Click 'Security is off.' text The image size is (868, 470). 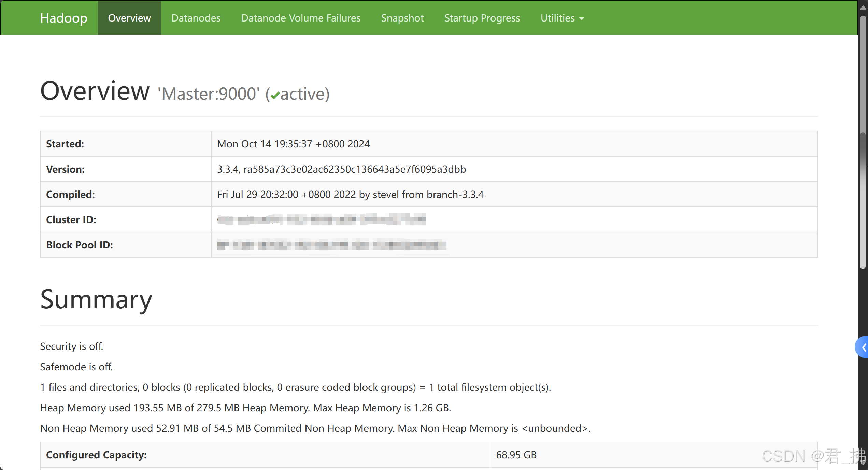tap(72, 346)
